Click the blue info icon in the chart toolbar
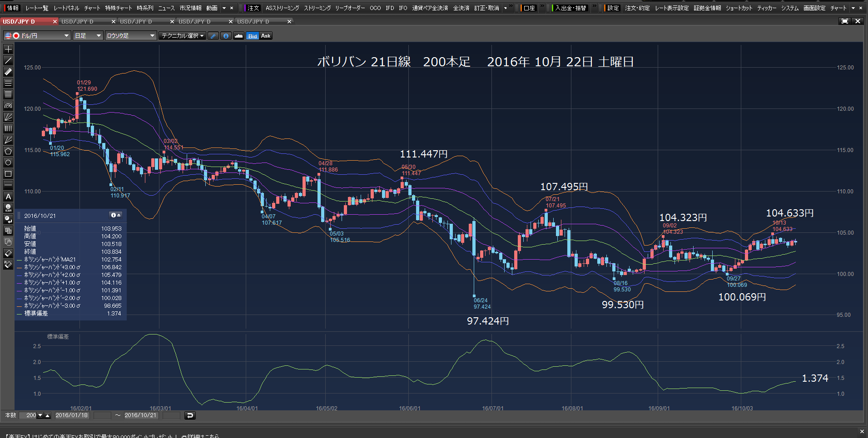This screenshot has width=868, height=438. pyautogui.click(x=226, y=36)
